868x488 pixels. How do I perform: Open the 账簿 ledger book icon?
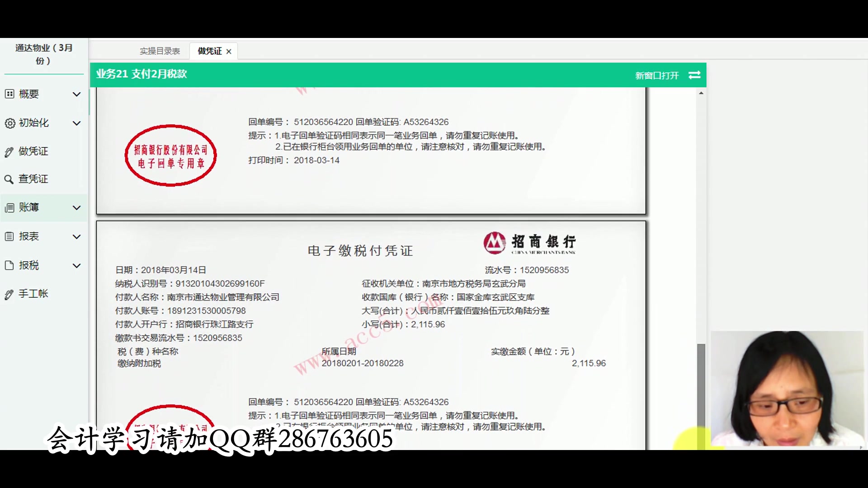[x=10, y=207]
